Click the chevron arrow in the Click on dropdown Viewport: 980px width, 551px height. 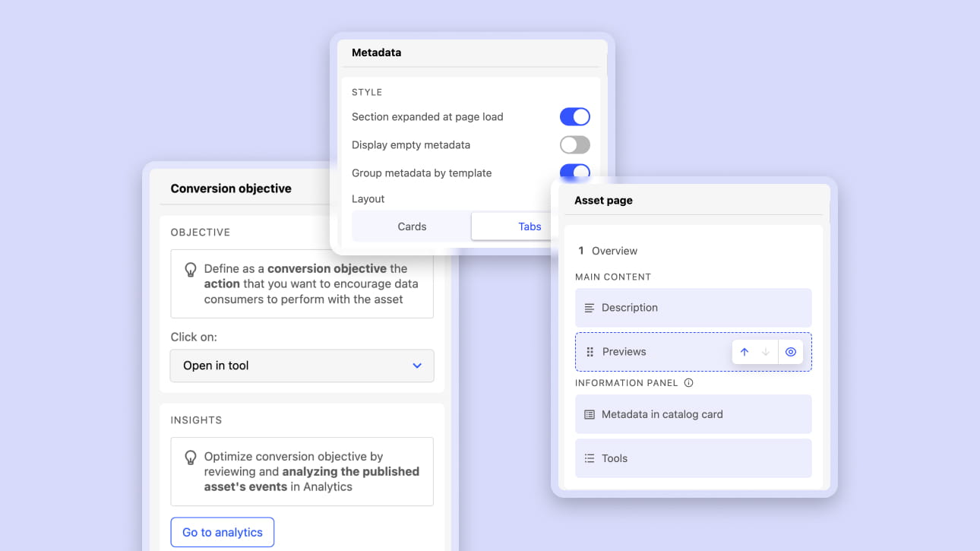coord(417,366)
